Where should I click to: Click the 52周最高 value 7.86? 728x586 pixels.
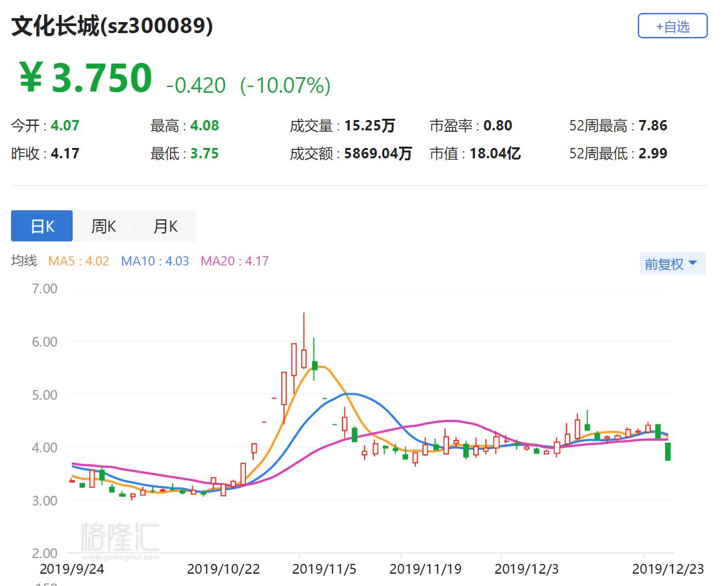tap(653, 125)
